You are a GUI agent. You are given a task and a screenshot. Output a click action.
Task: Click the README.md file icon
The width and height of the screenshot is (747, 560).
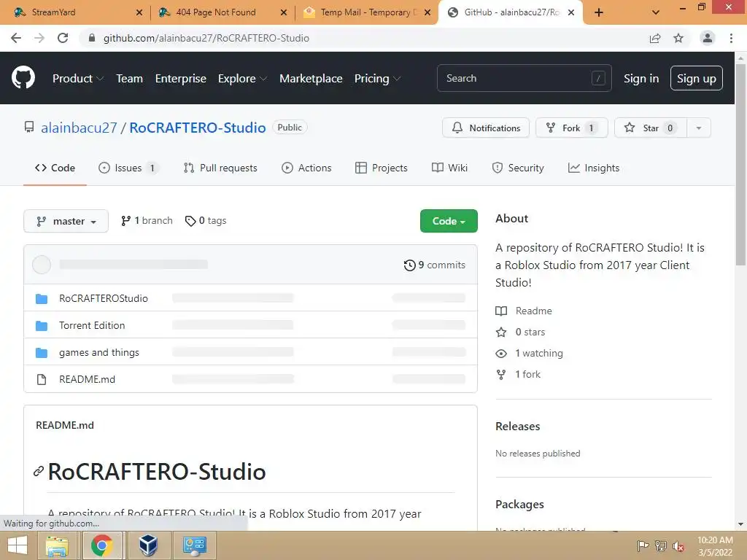pos(42,379)
